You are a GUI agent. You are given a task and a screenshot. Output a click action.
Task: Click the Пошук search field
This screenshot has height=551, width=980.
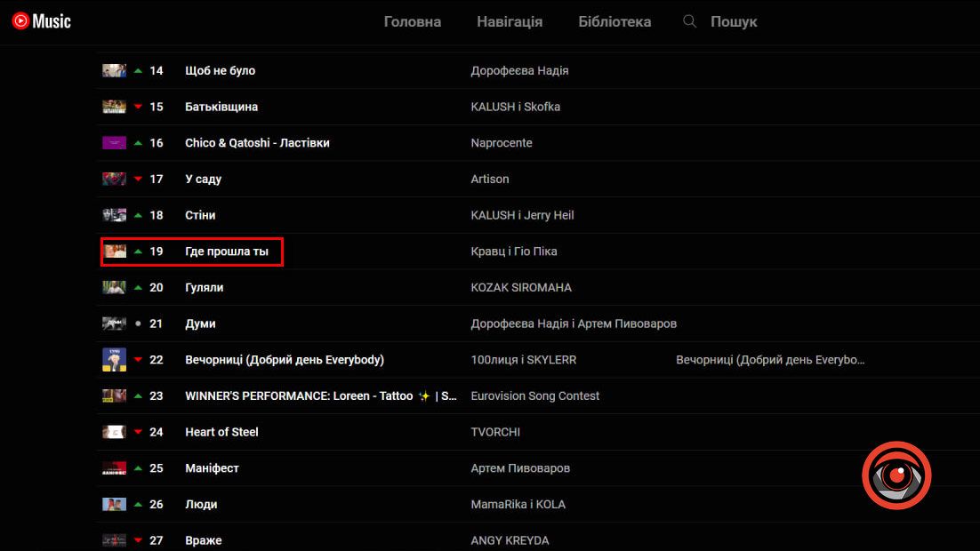(734, 21)
